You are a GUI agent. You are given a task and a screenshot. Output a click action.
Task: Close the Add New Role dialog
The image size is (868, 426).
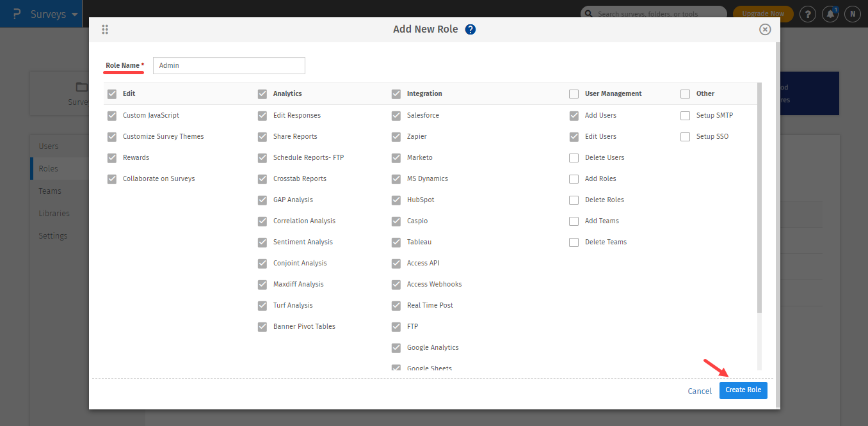coord(764,29)
